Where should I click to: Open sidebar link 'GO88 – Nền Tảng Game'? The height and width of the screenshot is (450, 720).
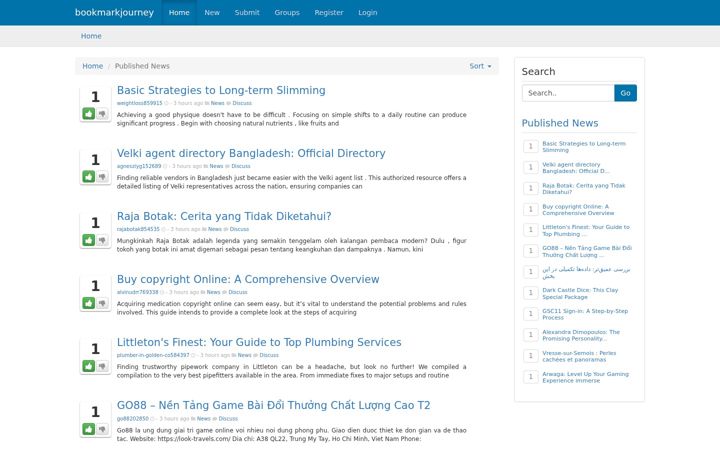click(587, 252)
